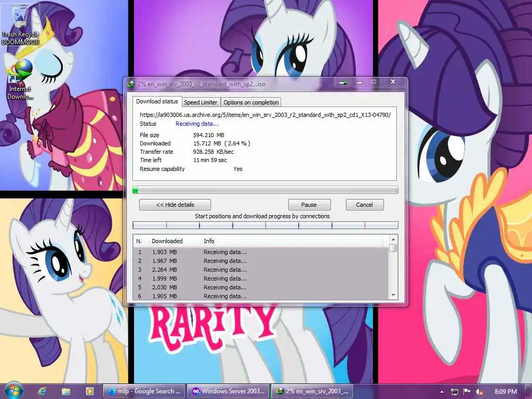532x399 pixels.
Task: Open the Windows Start menu orb
Action: (14, 391)
